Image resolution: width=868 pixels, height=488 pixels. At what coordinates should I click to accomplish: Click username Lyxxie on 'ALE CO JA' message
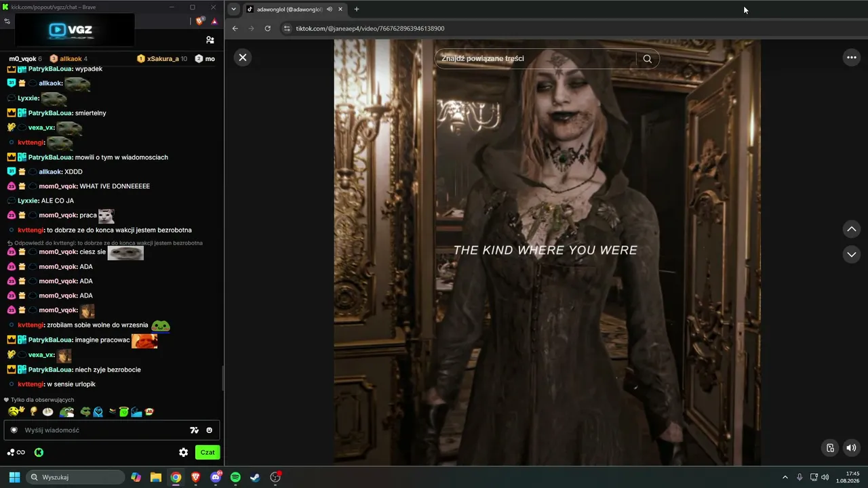28,201
